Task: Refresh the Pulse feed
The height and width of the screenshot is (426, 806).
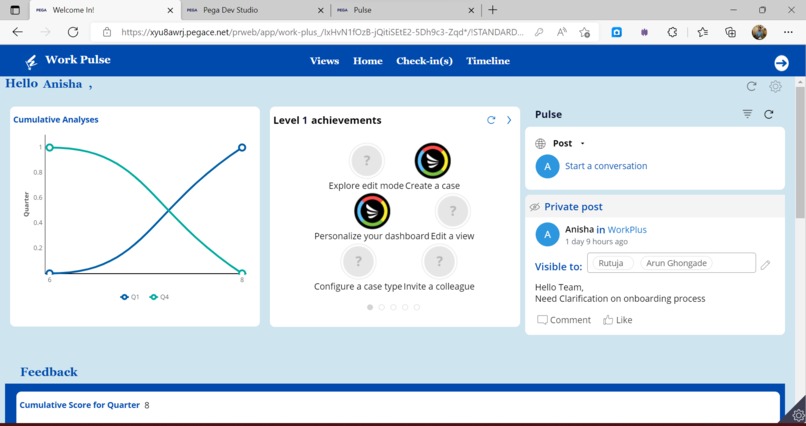Action: point(768,114)
